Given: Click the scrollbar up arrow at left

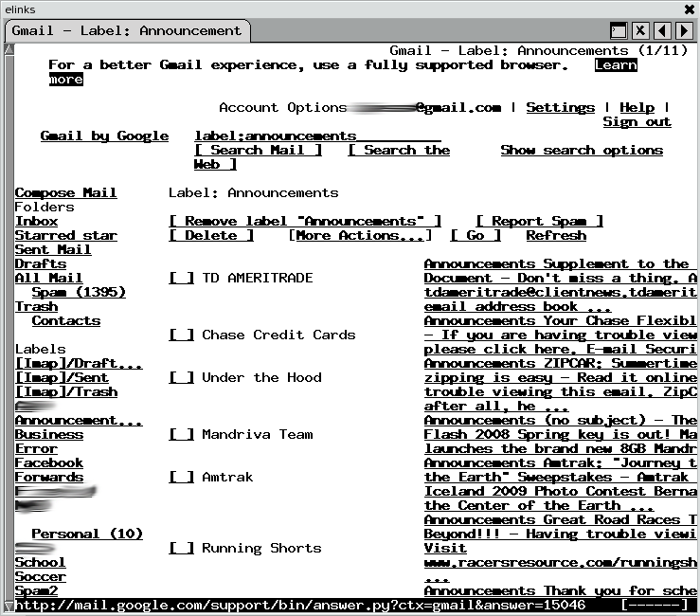Looking at the screenshot, I should coord(9,48).
